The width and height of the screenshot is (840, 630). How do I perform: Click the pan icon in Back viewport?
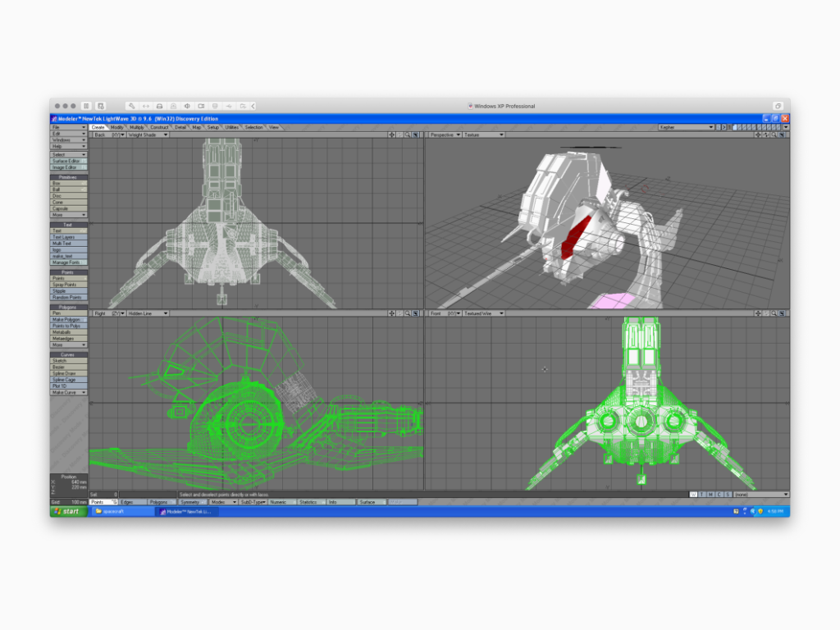point(391,135)
